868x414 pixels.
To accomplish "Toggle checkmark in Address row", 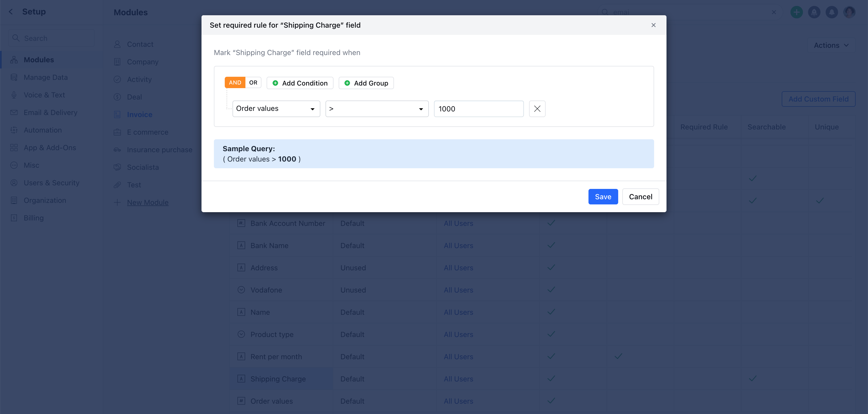I will [x=551, y=267].
